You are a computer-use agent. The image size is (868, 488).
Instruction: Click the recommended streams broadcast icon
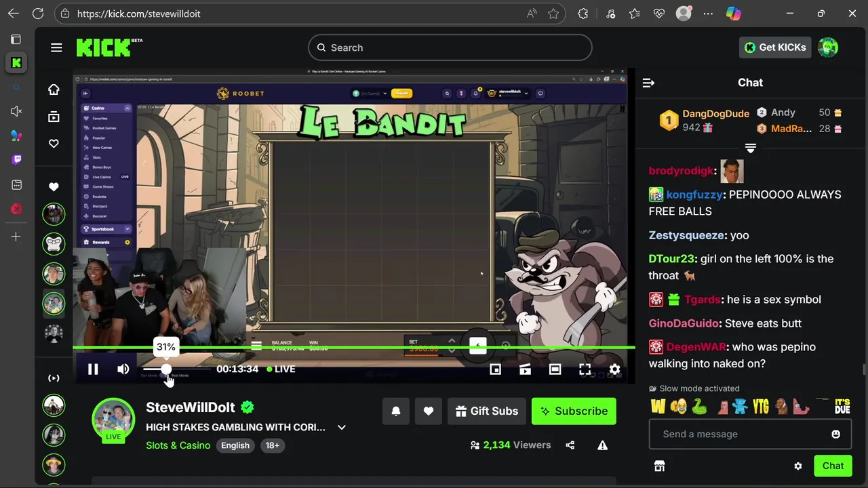(x=54, y=378)
